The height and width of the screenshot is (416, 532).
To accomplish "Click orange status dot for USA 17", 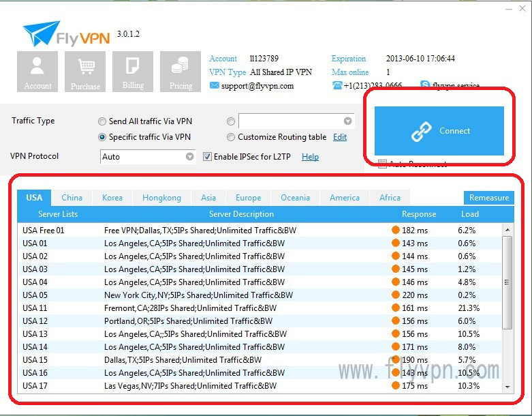I will point(395,385).
